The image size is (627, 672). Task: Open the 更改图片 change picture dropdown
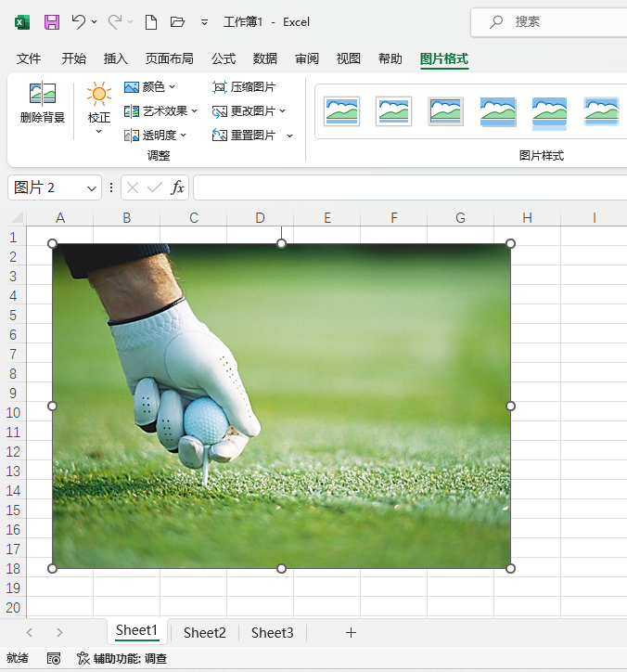tap(249, 111)
